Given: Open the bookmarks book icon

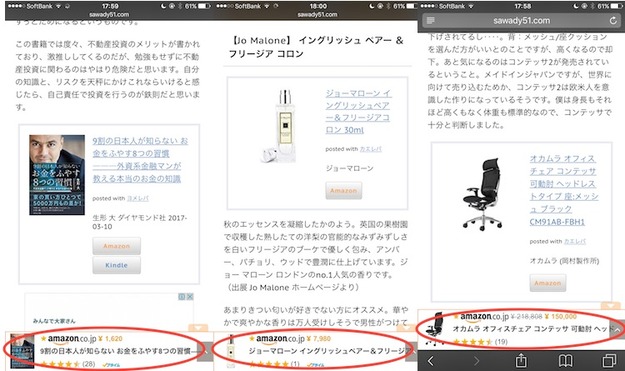Looking at the screenshot, I should pyautogui.click(x=566, y=361).
